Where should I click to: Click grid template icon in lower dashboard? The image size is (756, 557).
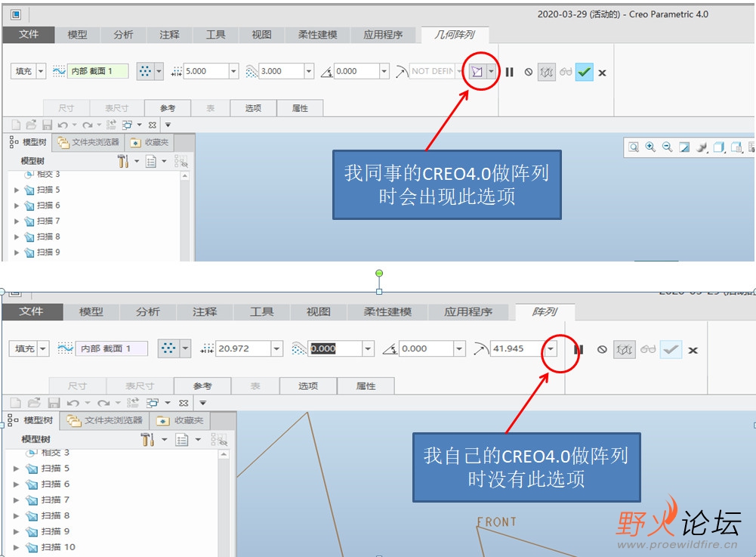tap(168, 348)
